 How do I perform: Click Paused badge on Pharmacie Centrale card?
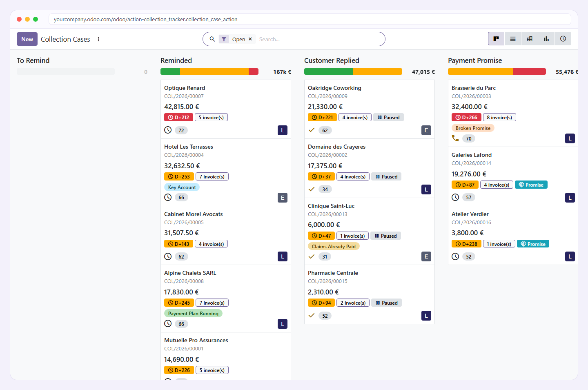pyautogui.click(x=387, y=303)
